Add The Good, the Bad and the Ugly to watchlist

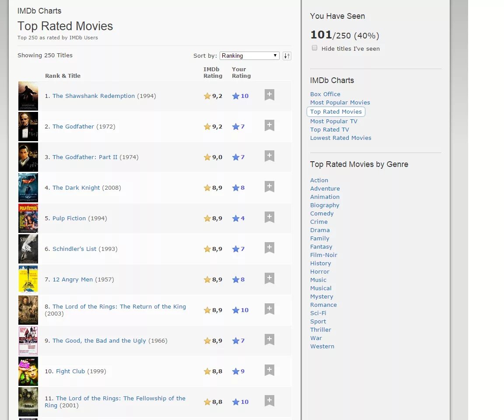tap(269, 340)
